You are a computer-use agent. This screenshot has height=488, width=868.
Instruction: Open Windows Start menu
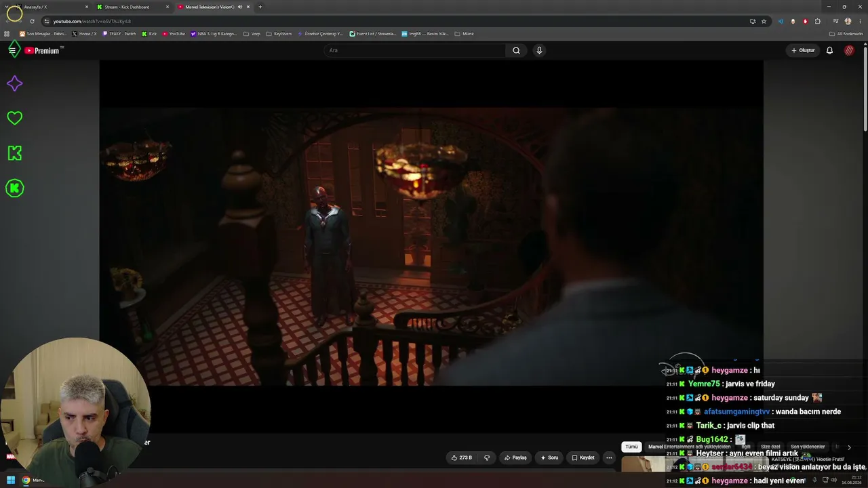tap(11, 481)
